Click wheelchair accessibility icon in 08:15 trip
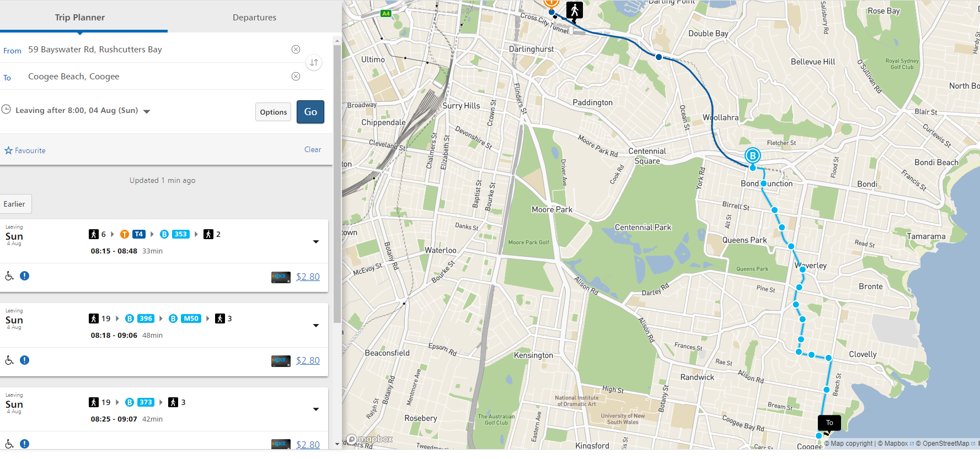Screen dimensions: 980x459 (x=9, y=276)
